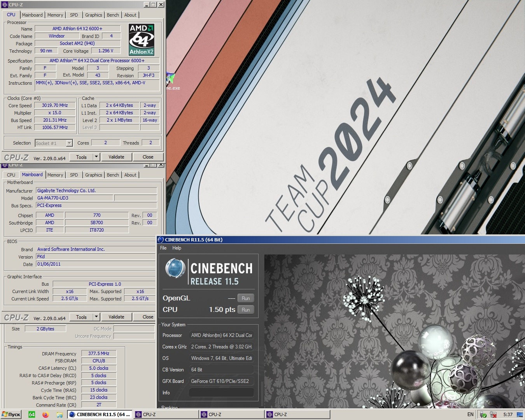
Task: Open Tools dropdown arrow in Mainboard tab window
Action: (x=96, y=317)
